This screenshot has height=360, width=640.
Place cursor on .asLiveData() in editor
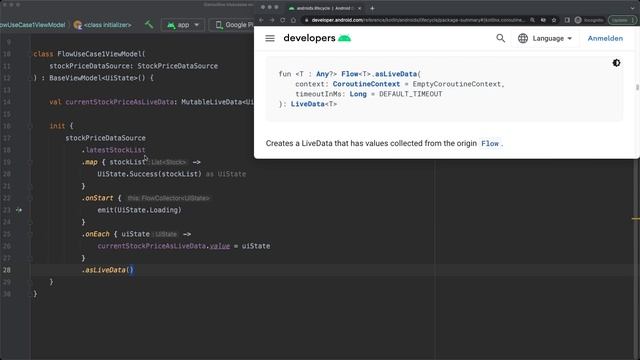[108, 270]
